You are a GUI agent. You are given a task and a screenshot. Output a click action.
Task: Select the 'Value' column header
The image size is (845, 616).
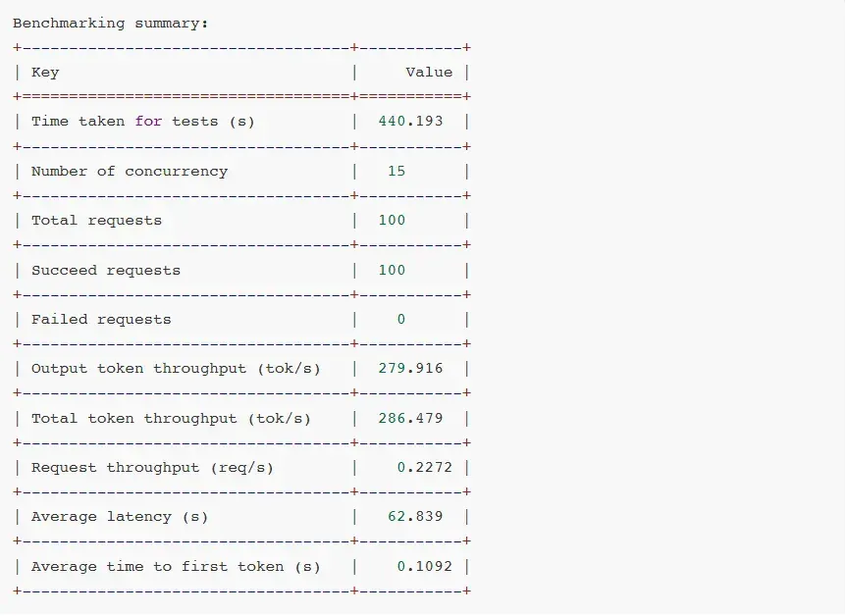click(x=429, y=73)
